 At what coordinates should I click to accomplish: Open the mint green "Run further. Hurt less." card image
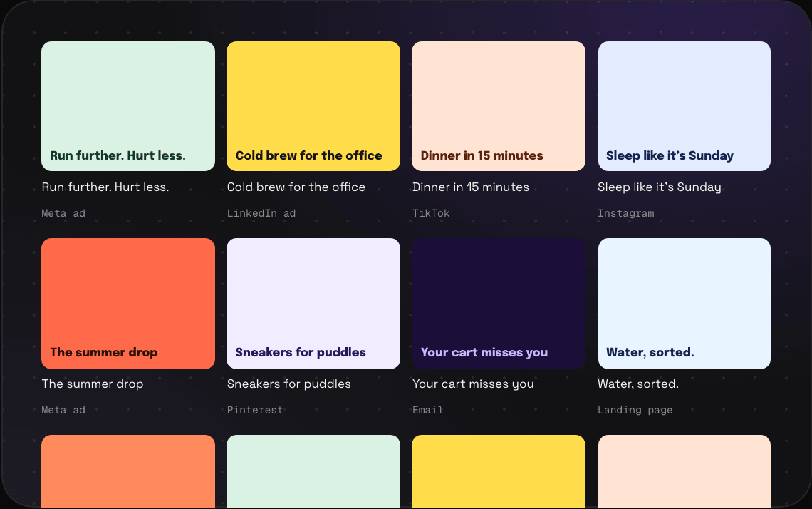coord(128,106)
